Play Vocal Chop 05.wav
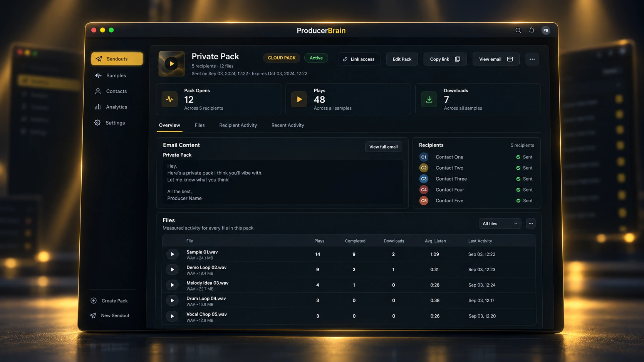This screenshot has width=644, height=362. pos(172,316)
